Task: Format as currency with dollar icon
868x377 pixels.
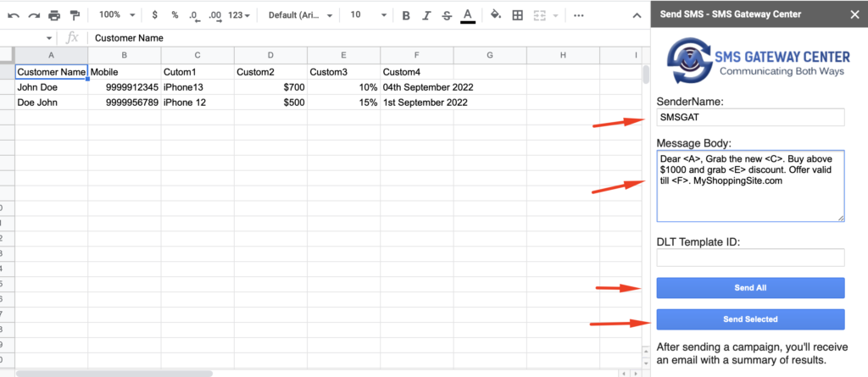Action: 154,15
